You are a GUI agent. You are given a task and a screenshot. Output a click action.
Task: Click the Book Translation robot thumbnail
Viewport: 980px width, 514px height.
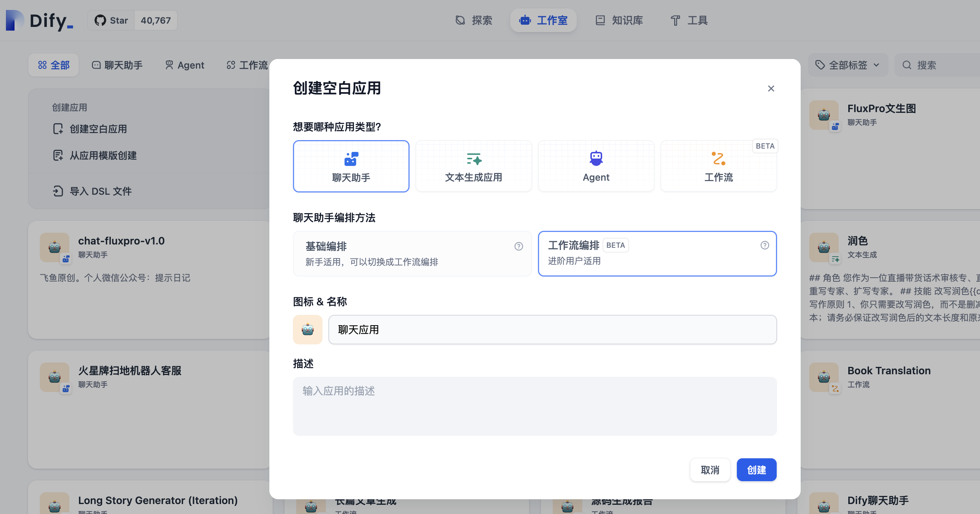[824, 377]
